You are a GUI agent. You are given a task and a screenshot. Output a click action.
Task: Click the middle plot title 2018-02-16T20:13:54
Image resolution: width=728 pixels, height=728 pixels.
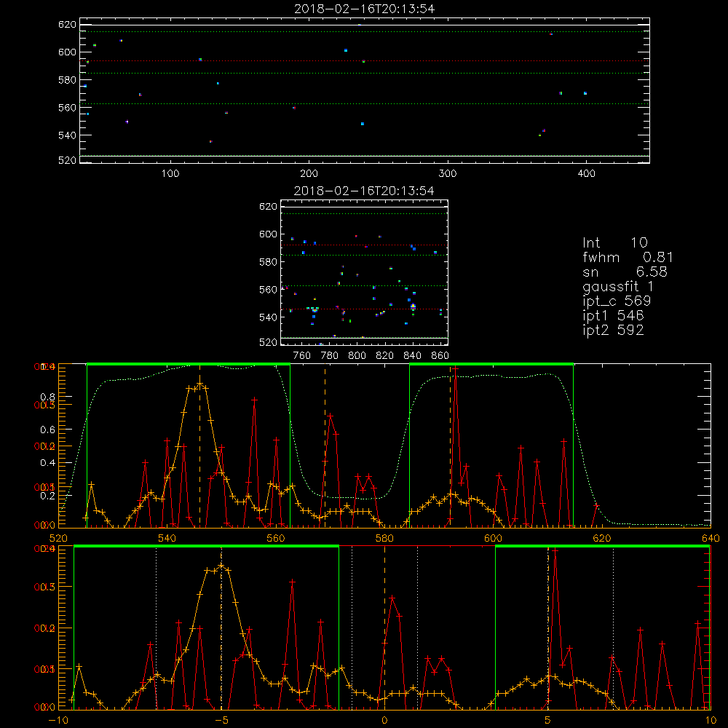click(364, 191)
